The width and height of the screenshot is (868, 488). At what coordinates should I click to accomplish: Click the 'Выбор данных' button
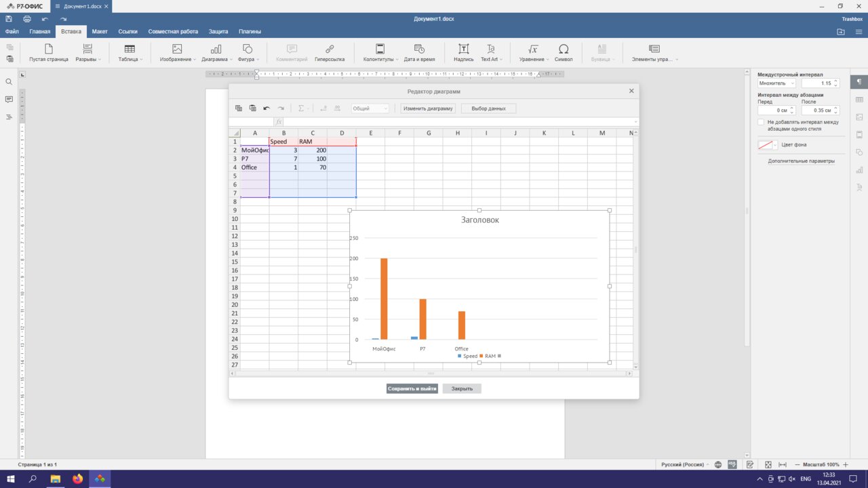(x=488, y=108)
